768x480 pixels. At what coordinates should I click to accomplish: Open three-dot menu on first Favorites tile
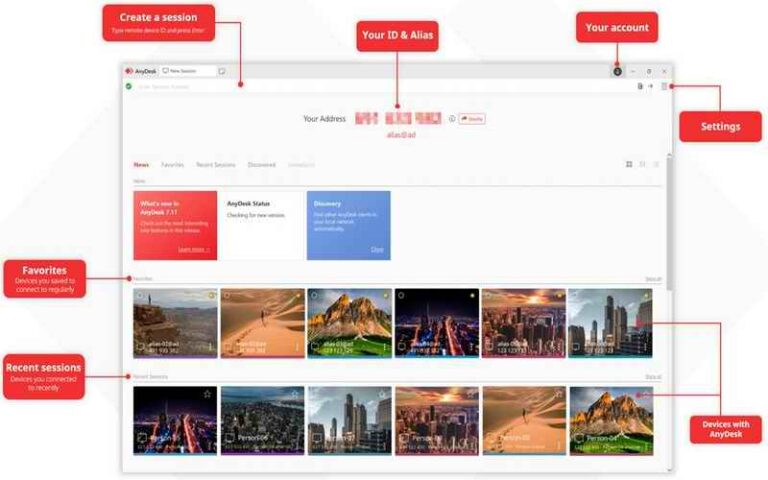pos(210,347)
